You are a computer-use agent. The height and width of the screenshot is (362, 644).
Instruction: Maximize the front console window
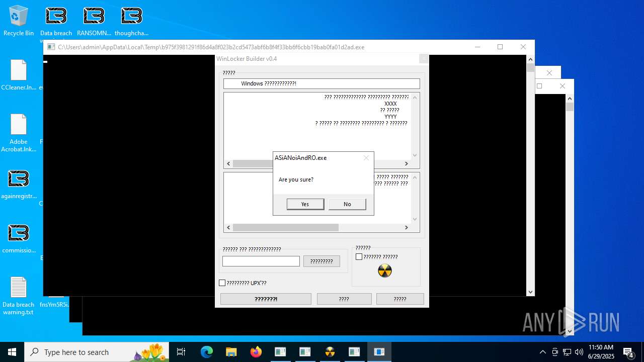coord(500,47)
